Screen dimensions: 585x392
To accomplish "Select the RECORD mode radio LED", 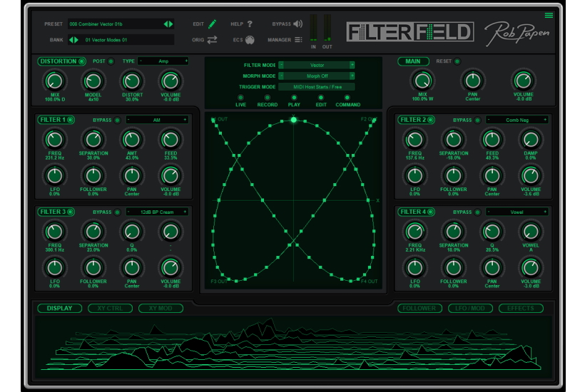I will coord(267,98).
